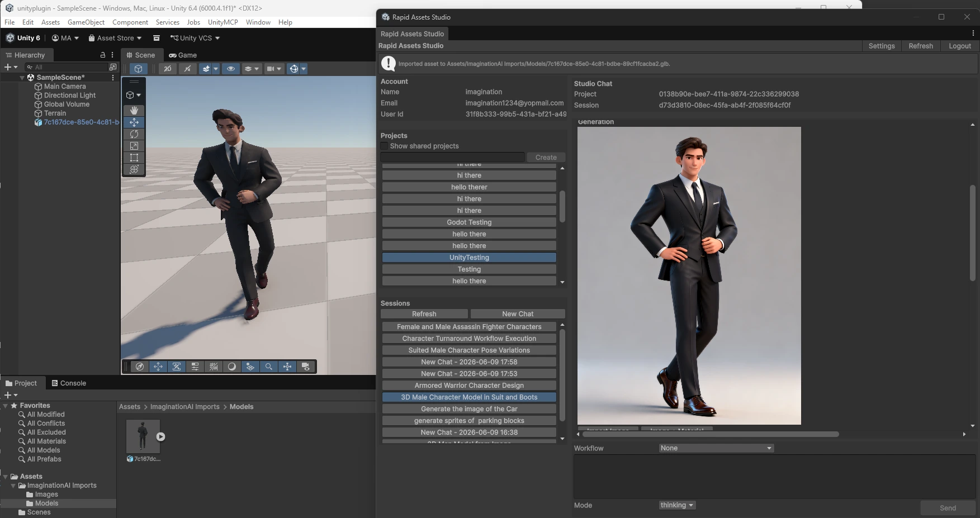Switch to the Game tab
Image resolution: width=980 pixels, height=518 pixels.
pos(183,55)
